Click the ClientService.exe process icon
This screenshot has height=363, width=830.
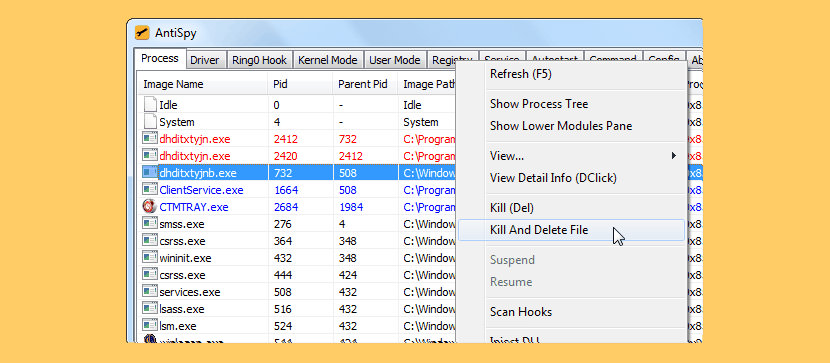(150, 189)
